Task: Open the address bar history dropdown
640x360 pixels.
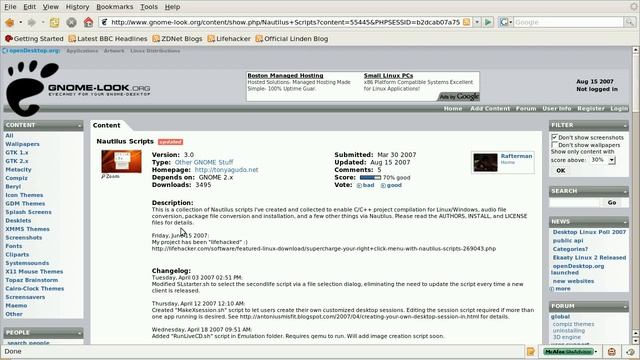Action: click(477, 22)
